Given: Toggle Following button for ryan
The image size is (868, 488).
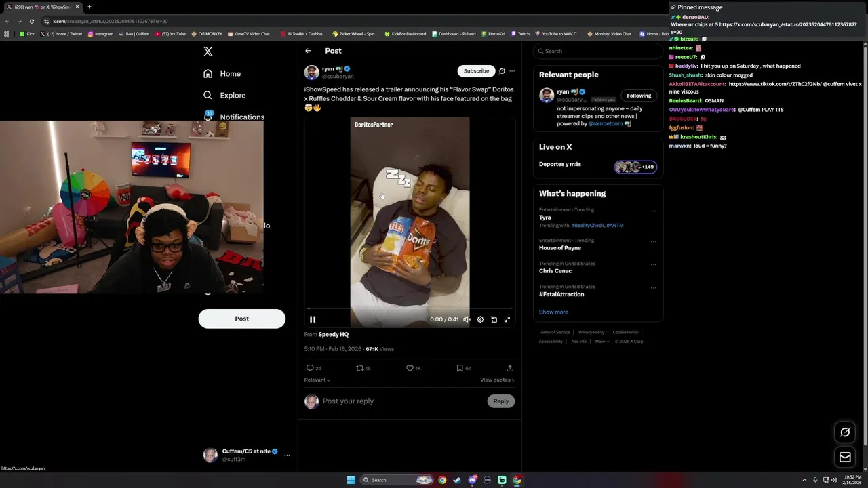Looking at the screenshot, I should [639, 96].
